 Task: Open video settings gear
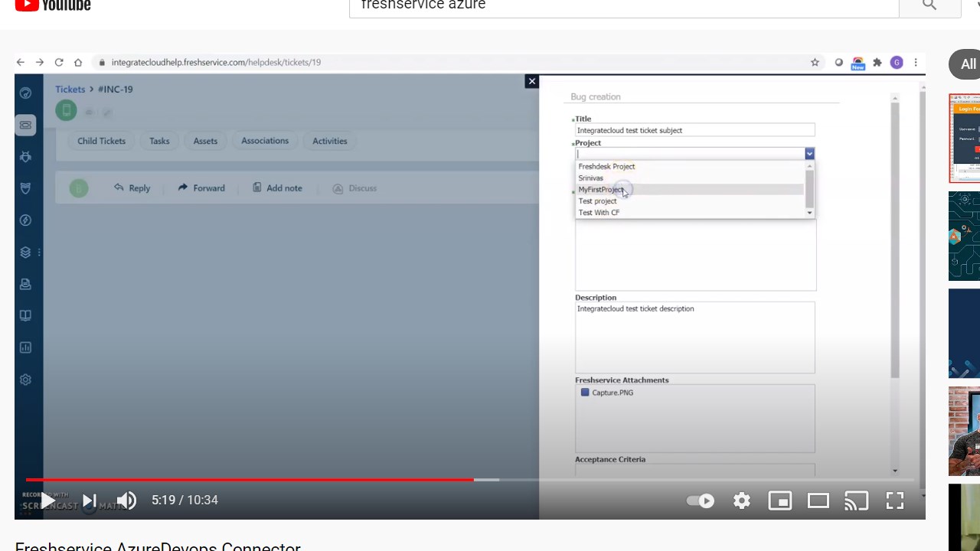pyautogui.click(x=742, y=500)
